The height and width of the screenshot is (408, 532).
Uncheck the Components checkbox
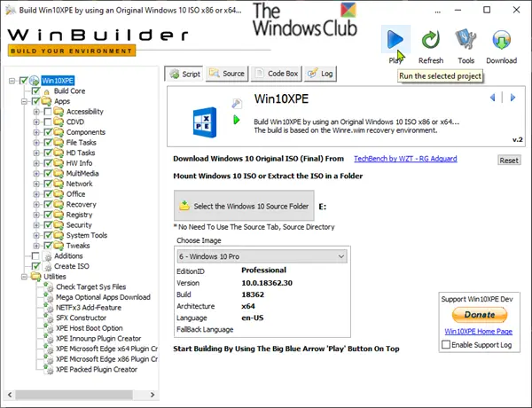click(x=48, y=132)
